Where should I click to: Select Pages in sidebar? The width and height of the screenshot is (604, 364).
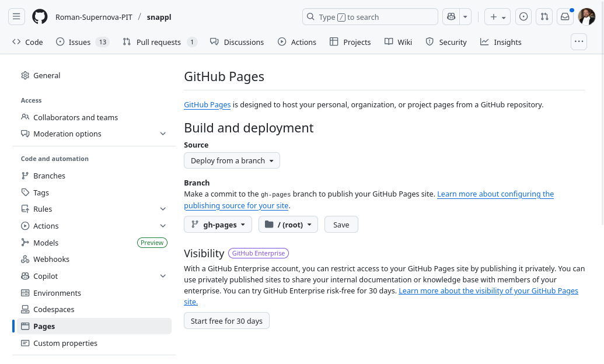pyautogui.click(x=94, y=326)
